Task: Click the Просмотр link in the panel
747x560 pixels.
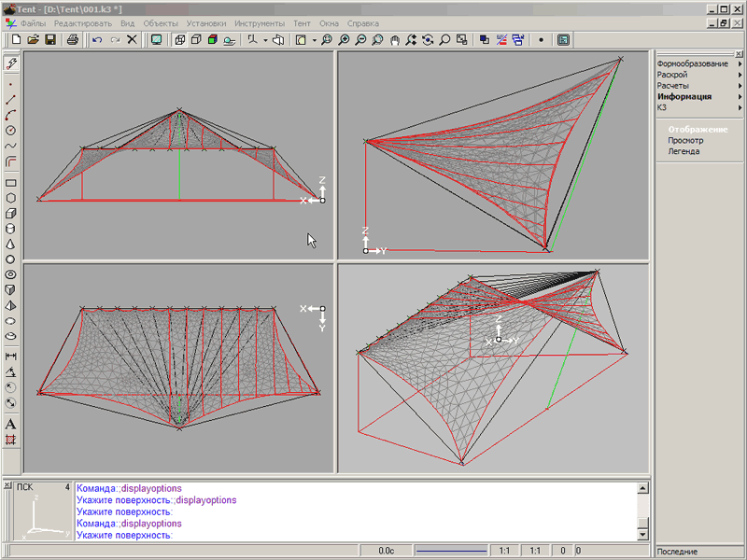Action: click(x=686, y=140)
